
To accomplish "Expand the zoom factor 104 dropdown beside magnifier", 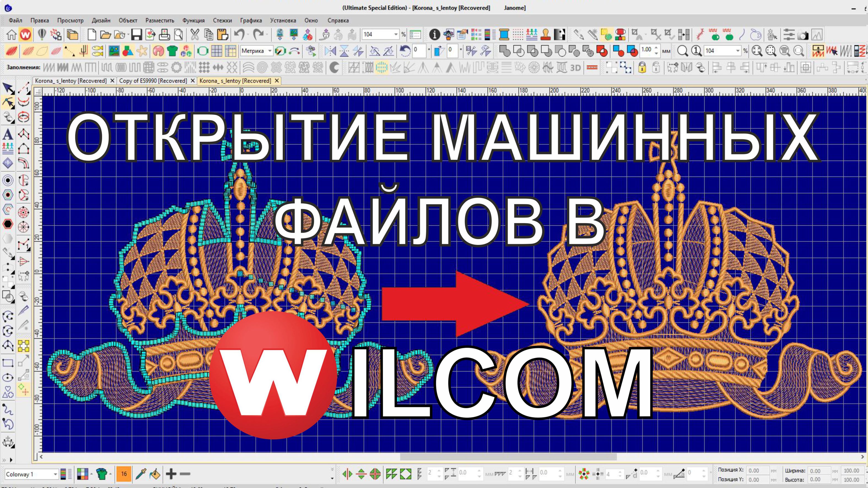I will pos(737,51).
